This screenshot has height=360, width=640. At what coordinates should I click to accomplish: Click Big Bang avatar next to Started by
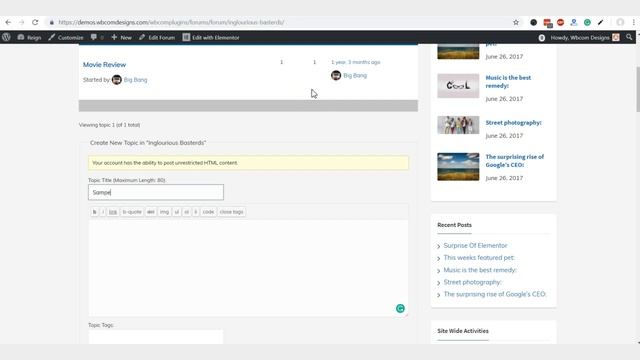(x=117, y=80)
